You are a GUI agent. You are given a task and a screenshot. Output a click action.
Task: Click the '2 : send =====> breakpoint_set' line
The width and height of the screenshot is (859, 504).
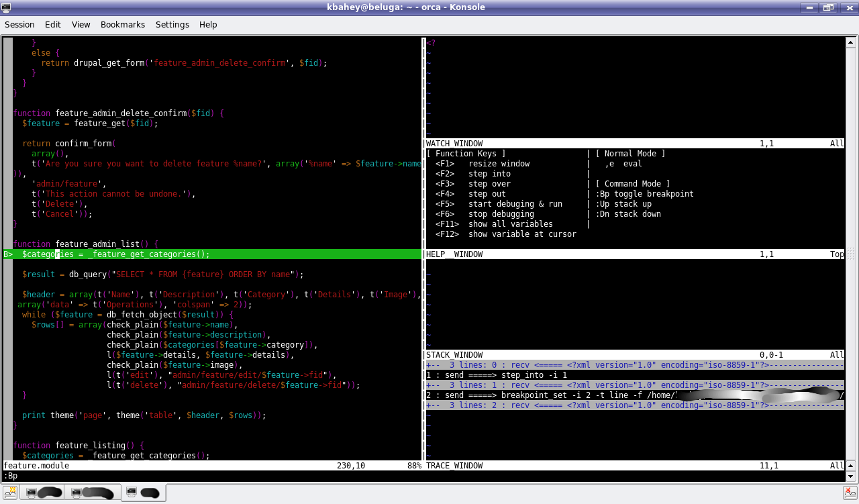point(635,395)
